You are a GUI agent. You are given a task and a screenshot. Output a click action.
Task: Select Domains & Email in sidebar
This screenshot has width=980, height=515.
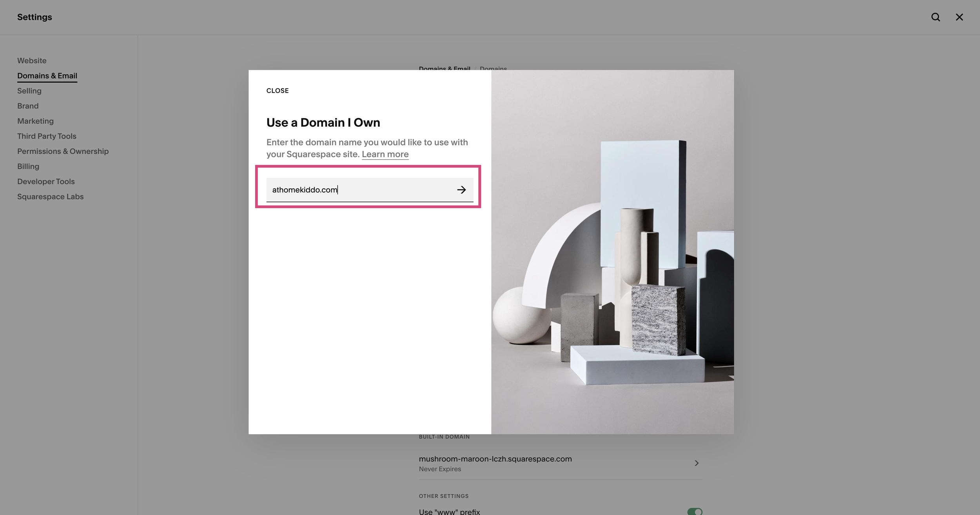coord(47,76)
